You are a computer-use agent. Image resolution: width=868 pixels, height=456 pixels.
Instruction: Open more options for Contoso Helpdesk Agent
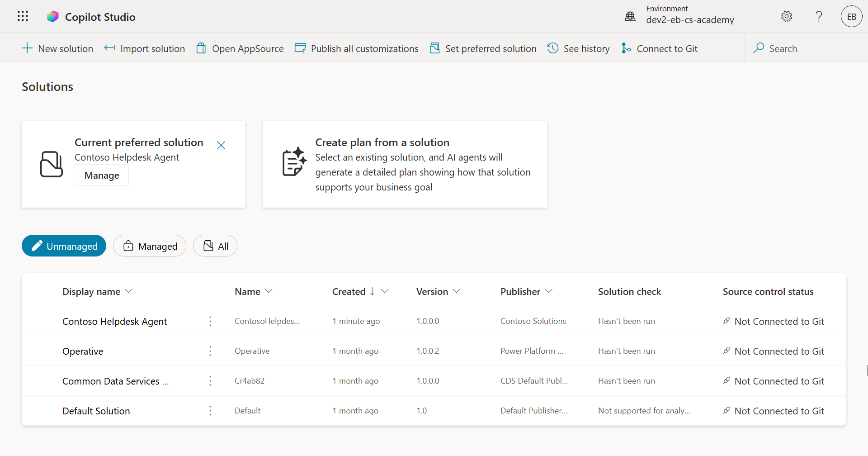210,321
